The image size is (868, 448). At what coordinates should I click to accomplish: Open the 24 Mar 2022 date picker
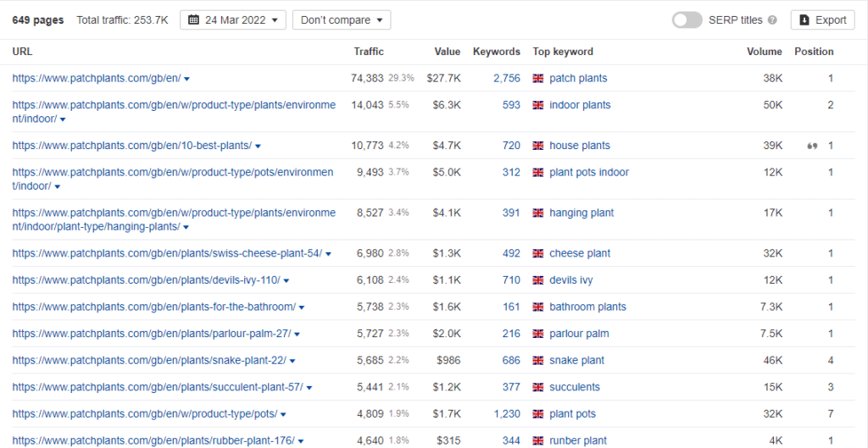click(233, 20)
